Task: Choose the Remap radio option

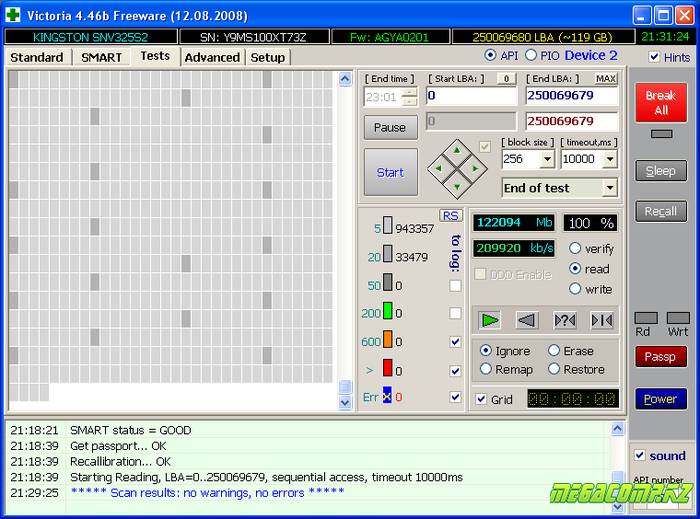Action: [x=486, y=369]
